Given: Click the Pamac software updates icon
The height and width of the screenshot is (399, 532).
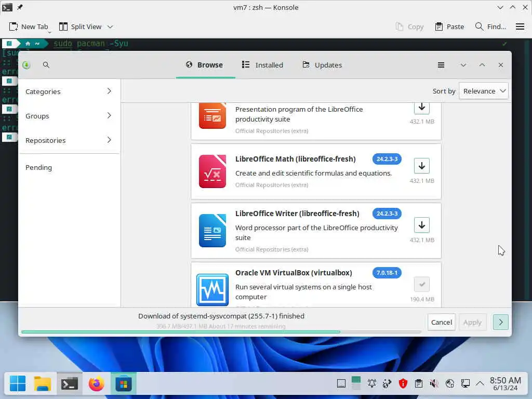Looking at the screenshot, I should pos(26,65).
